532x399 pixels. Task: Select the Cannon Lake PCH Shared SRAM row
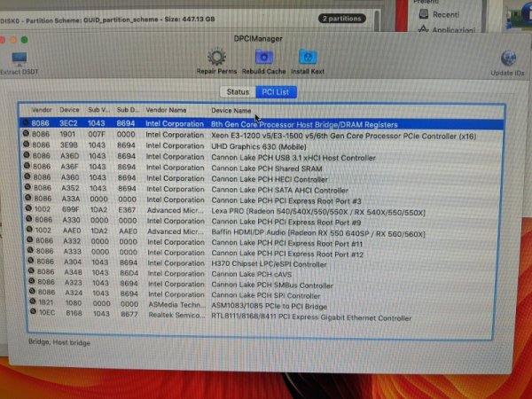click(x=262, y=168)
